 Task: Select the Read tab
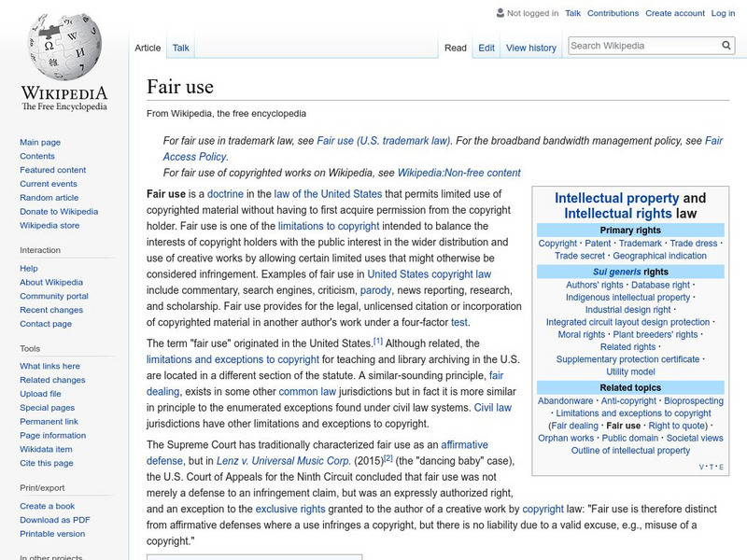(456, 48)
